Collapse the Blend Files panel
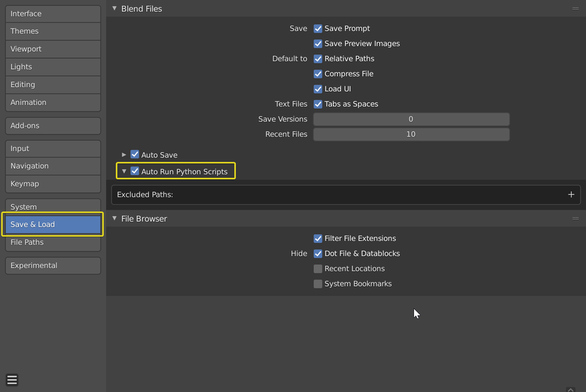Screen dimensions: 586x392 115,8
